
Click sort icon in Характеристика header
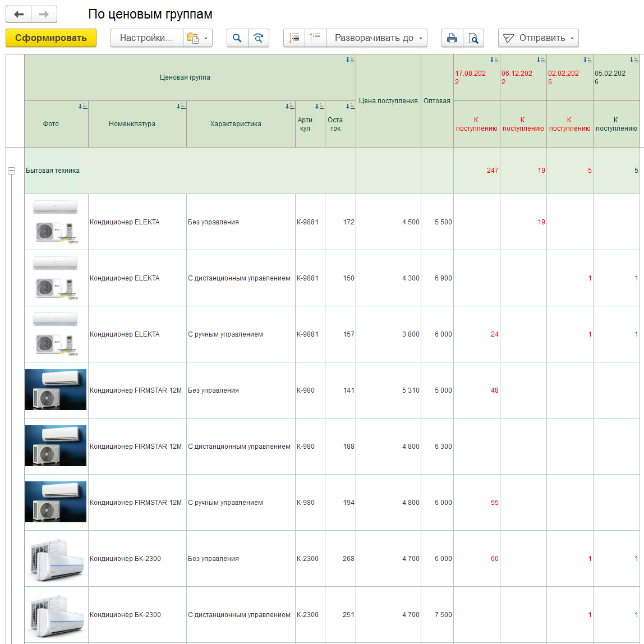pyautogui.click(x=289, y=107)
